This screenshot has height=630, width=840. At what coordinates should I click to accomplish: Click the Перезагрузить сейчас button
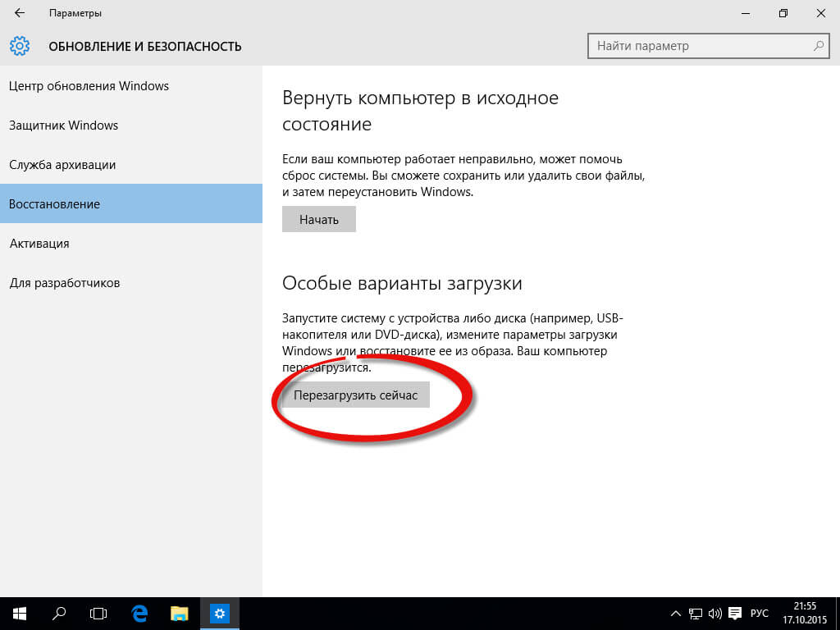(356, 395)
